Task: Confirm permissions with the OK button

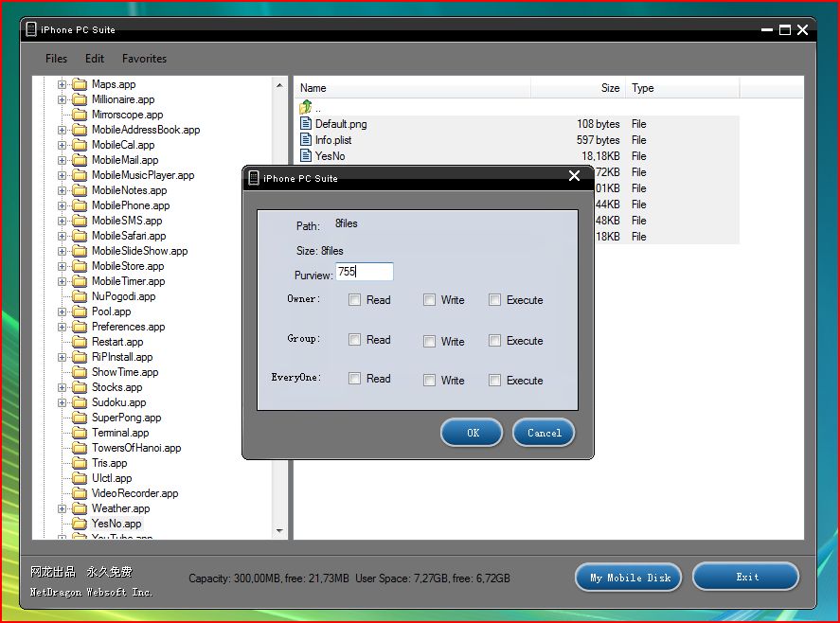Action: click(x=472, y=433)
